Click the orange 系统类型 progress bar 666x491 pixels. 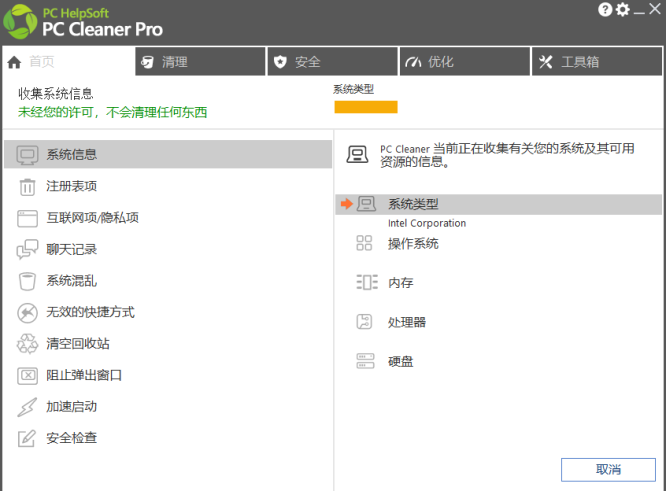(x=366, y=107)
